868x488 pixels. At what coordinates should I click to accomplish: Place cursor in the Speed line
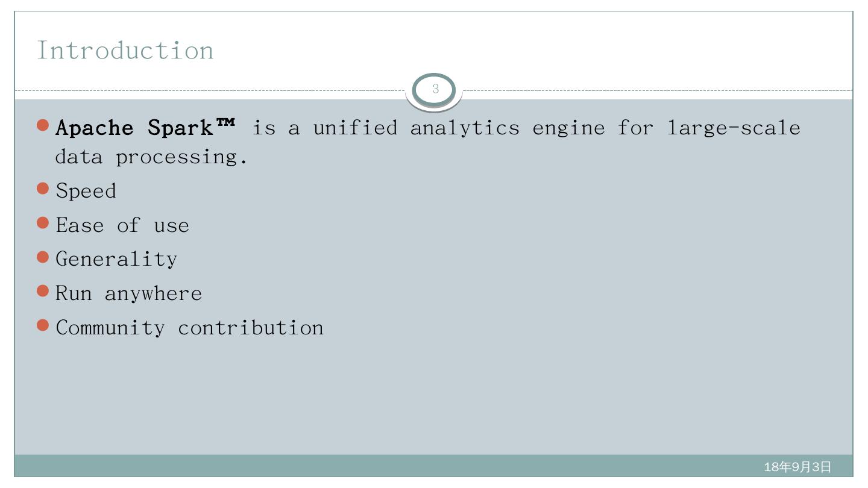pos(86,191)
